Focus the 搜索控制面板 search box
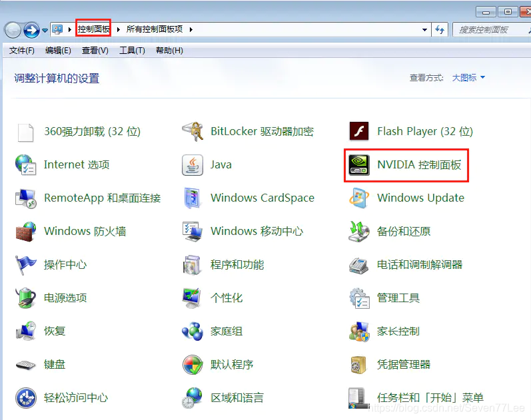The height and width of the screenshot is (420, 531). (491, 30)
